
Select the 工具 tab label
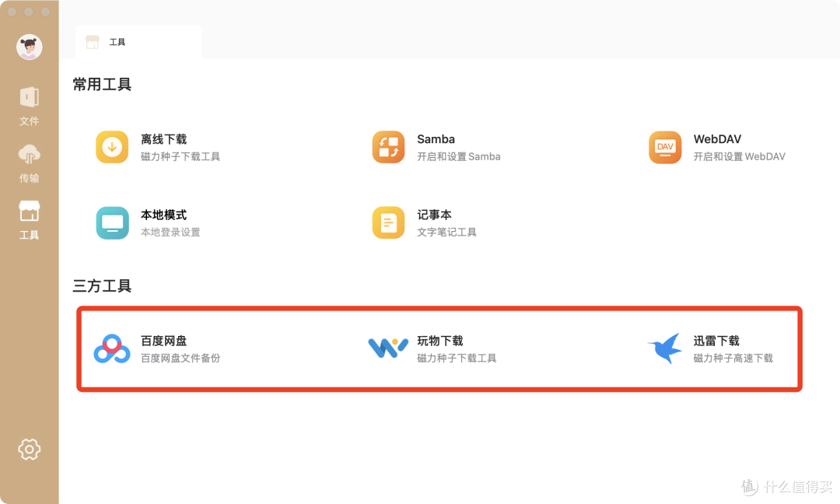click(117, 42)
